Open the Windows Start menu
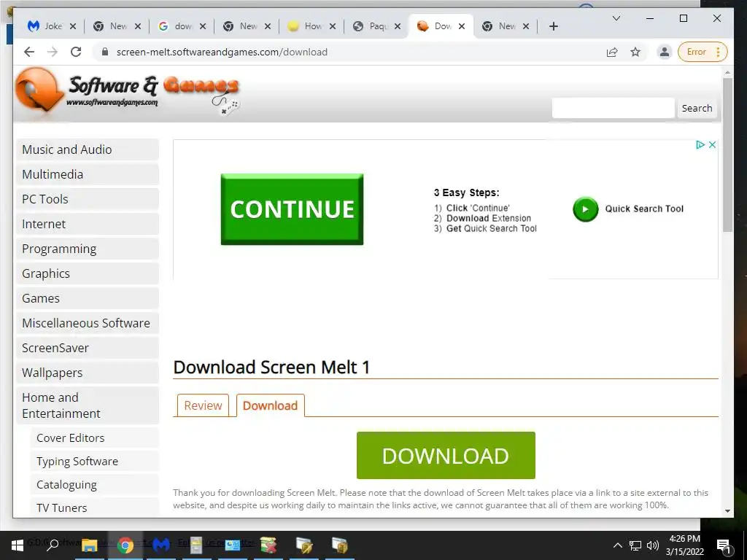This screenshot has height=560, width=747. [18, 545]
